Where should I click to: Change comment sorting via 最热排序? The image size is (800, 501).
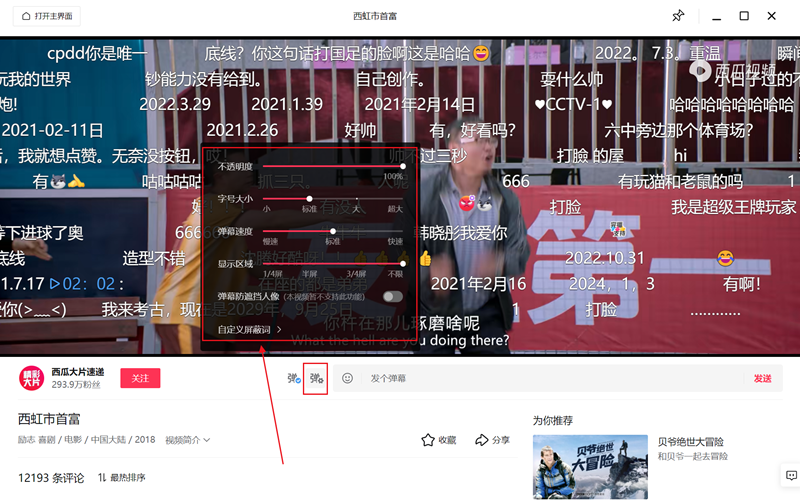(x=122, y=478)
